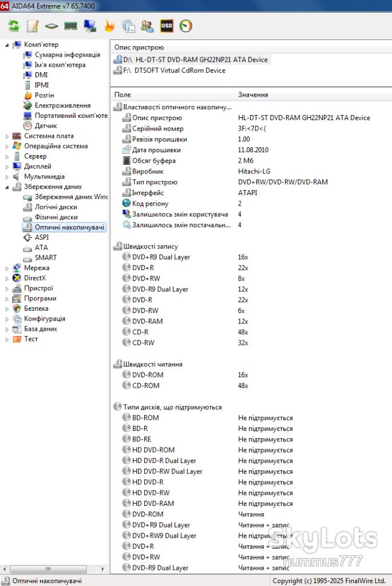The height and width of the screenshot is (586, 392).
Task: Click the tree horizontal scrollbar thumb
Action: click(x=49, y=569)
